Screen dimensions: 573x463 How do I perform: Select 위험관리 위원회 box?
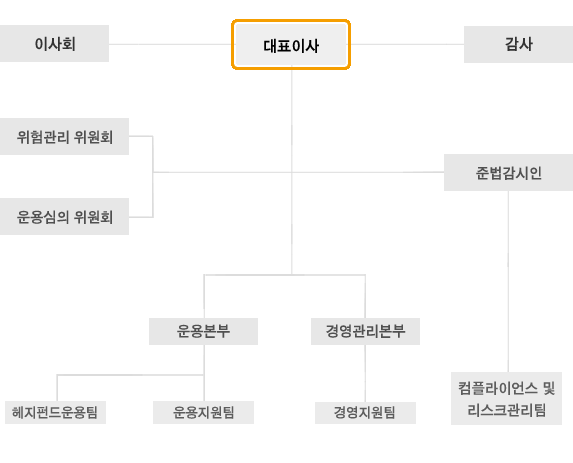[x=64, y=136]
